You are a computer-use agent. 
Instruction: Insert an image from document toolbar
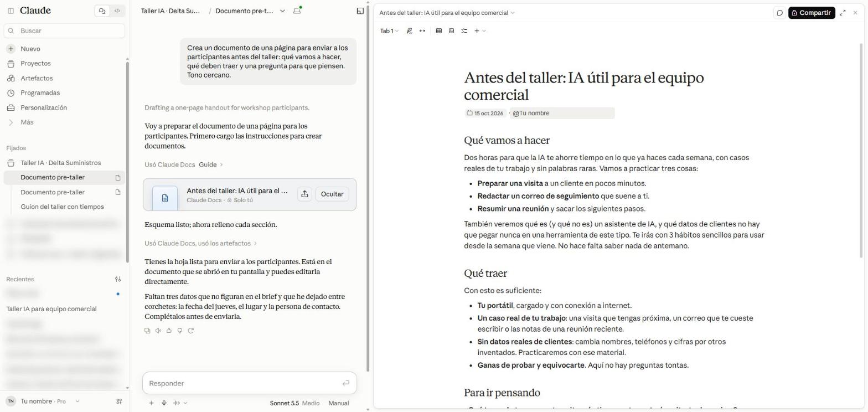point(452,31)
